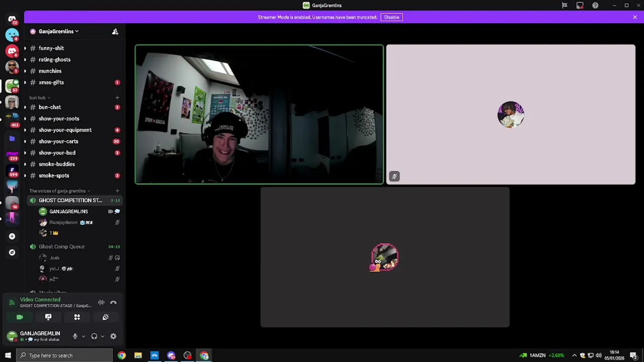Focus the pink participant tile
This screenshot has height=362, width=644.
click(x=511, y=115)
